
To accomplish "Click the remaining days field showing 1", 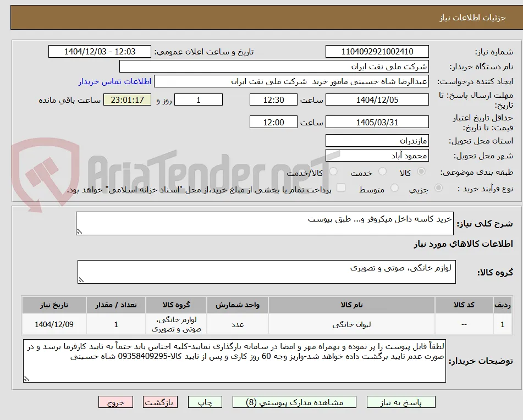I will [x=199, y=100].
